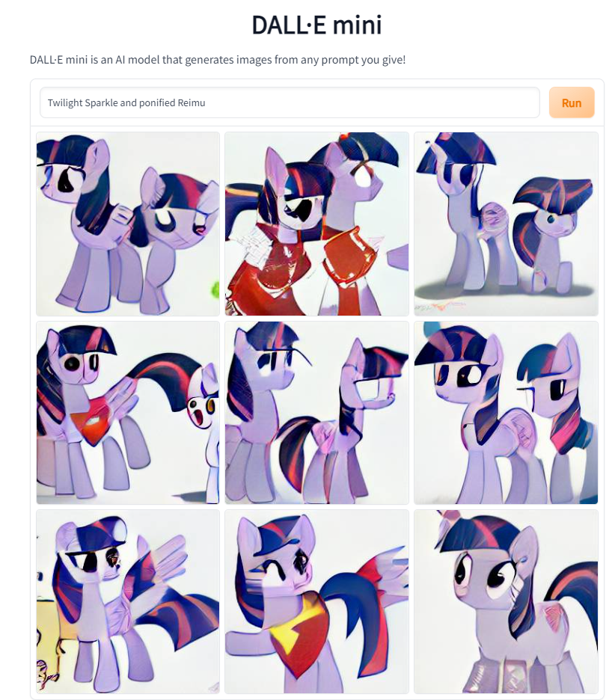Click the orange Run button
This screenshot has width=612, height=700.
[x=572, y=102]
